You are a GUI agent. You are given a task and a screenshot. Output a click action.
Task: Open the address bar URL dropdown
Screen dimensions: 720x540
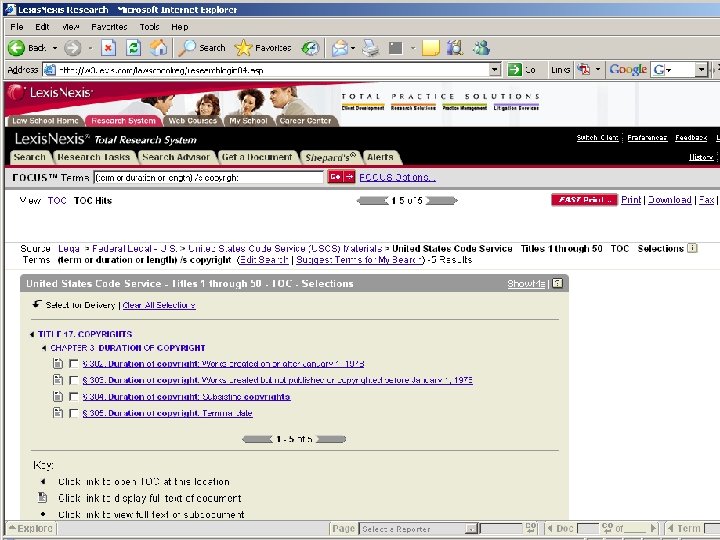point(495,70)
